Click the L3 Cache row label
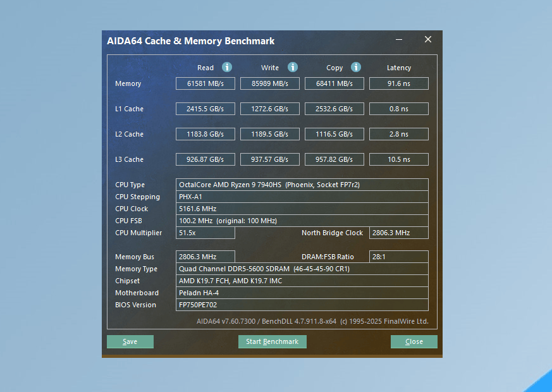Viewport: 552px width, 392px height. tap(129, 159)
